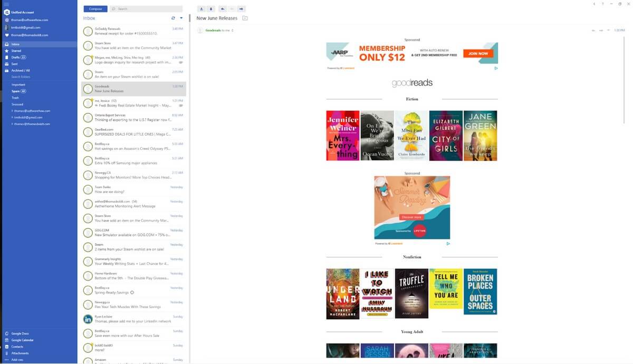633x364 pixels.
Task: Toggle the star on bold85 bold85 message
Action: click(x=92, y=343)
